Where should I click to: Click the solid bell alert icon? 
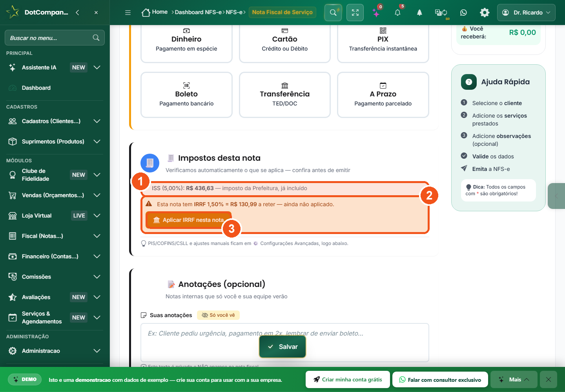[x=419, y=13]
